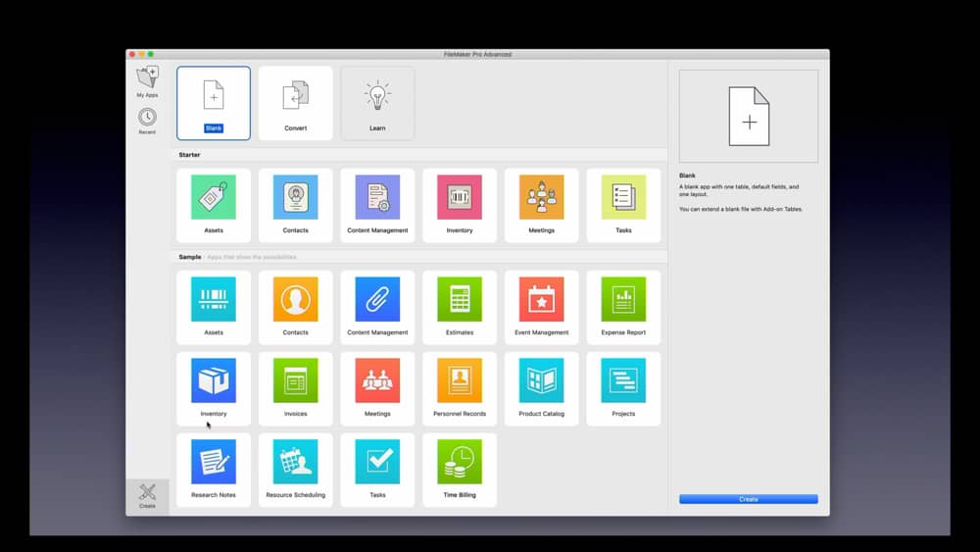This screenshot has height=552, width=980.
Task: Select the Sample Tasks checkmark icon
Action: [x=377, y=462]
